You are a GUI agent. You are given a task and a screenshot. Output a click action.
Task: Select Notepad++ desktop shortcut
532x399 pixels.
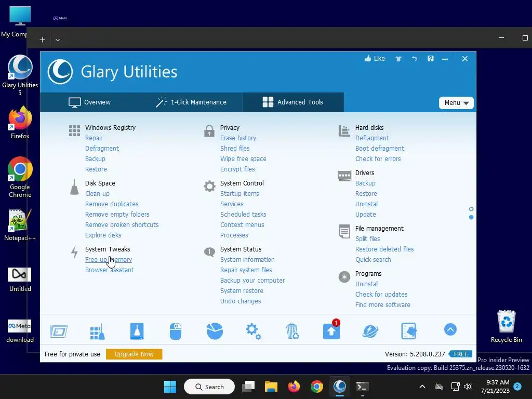coord(20,225)
